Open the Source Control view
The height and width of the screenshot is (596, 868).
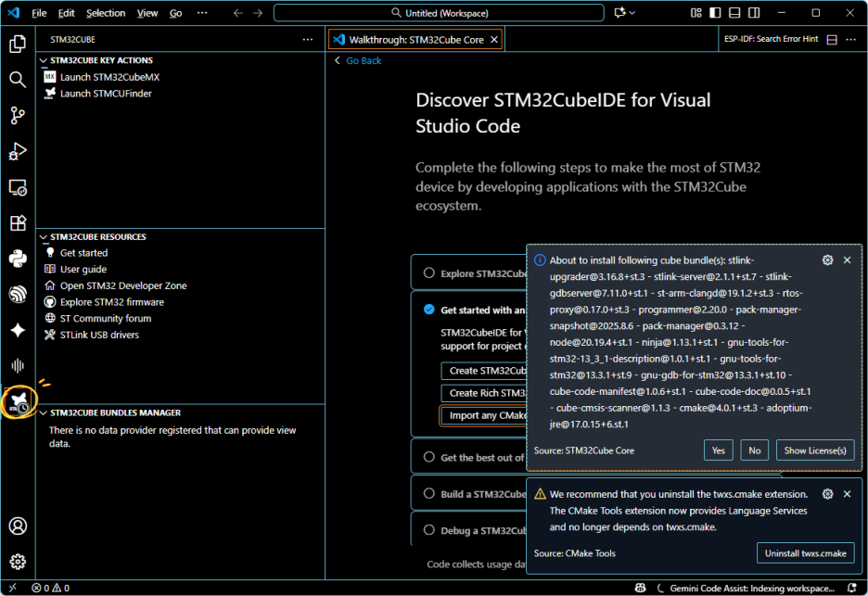(18, 115)
